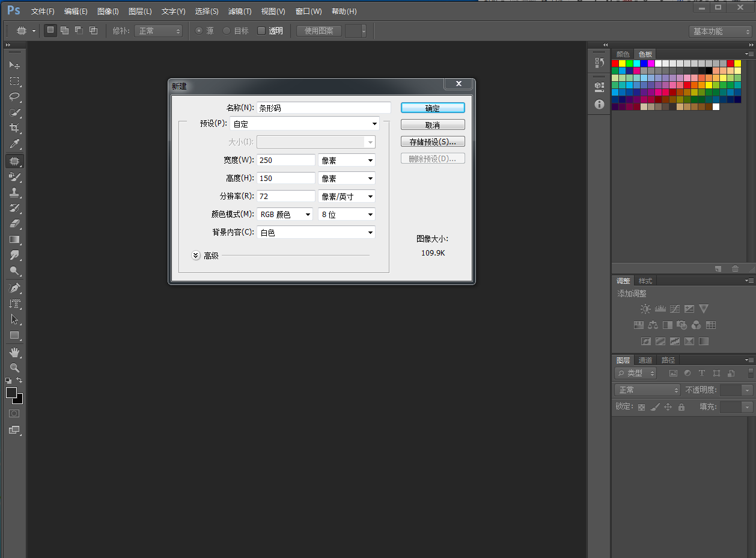Select the Pen tool
Viewport: 756px width, 558px height.
point(14,288)
